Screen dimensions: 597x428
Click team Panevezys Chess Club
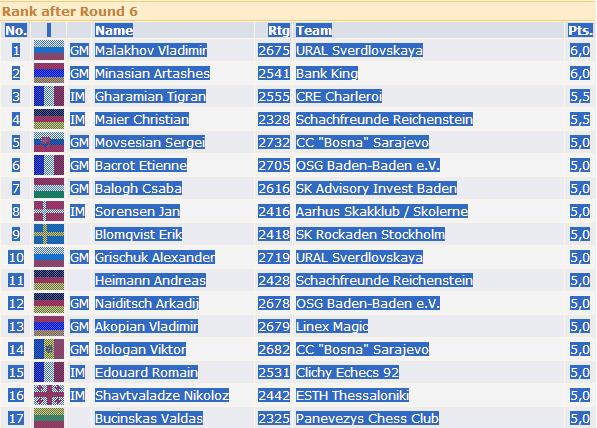click(367, 418)
